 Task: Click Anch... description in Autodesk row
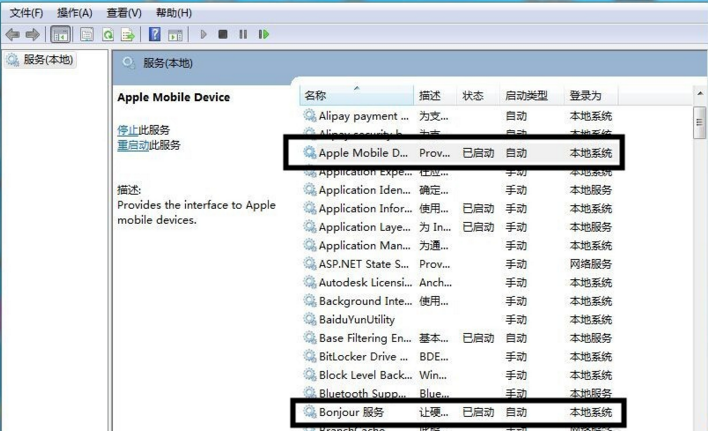pyautogui.click(x=435, y=283)
